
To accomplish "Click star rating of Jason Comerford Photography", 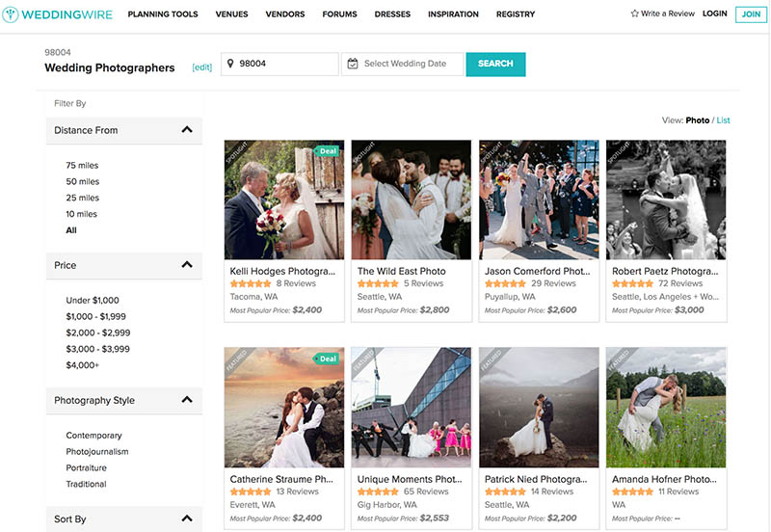I will tap(505, 283).
